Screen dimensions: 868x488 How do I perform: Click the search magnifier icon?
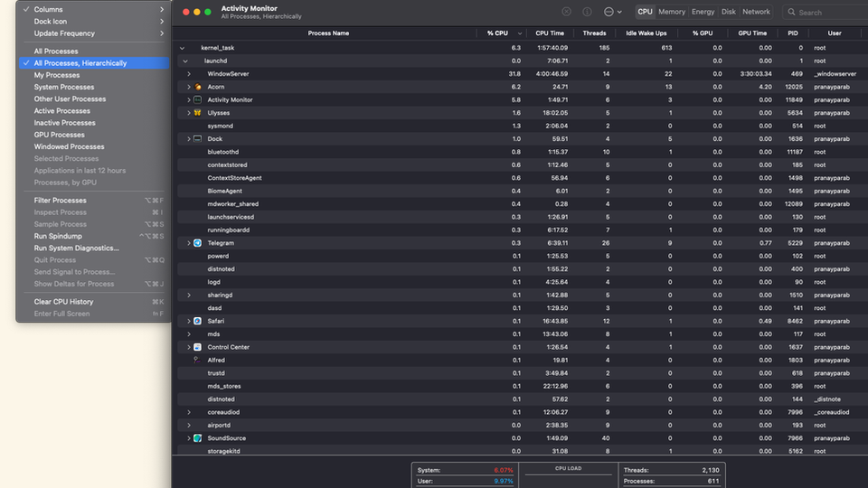point(792,12)
